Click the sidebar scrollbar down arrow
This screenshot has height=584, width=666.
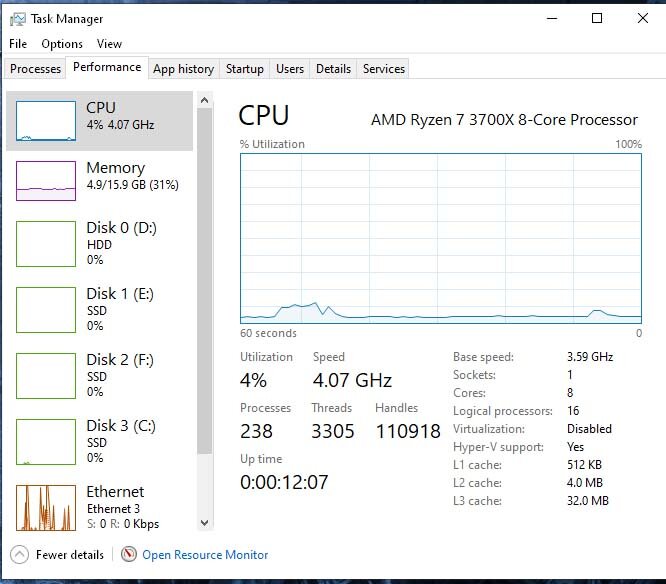pyautogui.click(x=204, y=523)
